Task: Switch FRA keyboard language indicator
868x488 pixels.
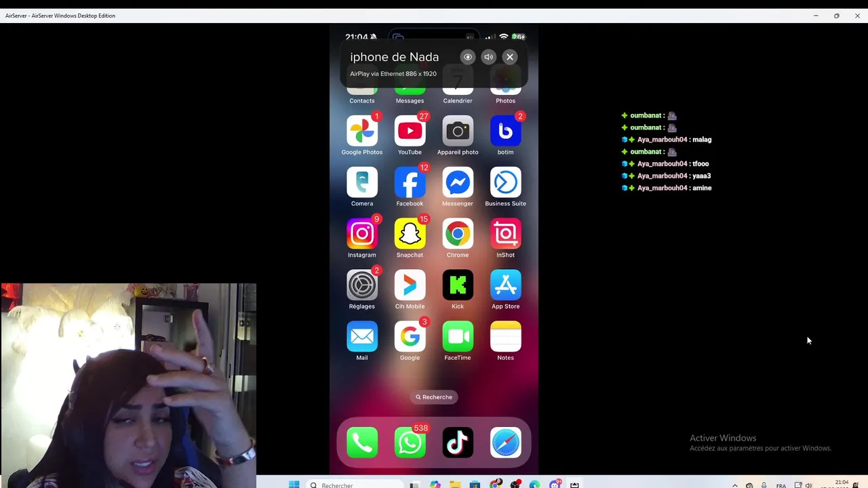Action: 781,485
